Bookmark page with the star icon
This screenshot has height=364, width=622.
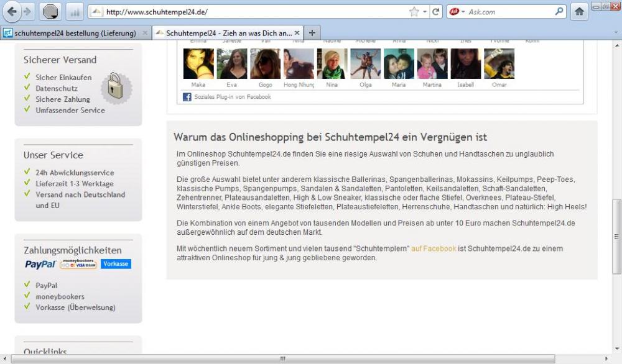coord(414,12)
